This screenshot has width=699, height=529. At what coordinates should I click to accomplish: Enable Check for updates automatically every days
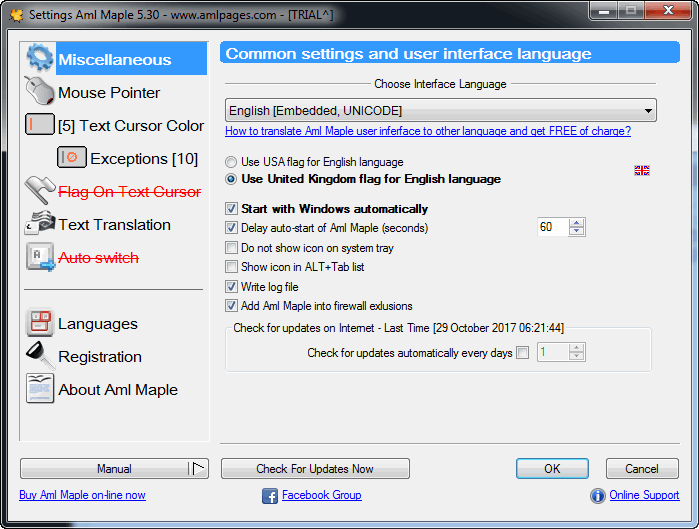coord(522,353)
